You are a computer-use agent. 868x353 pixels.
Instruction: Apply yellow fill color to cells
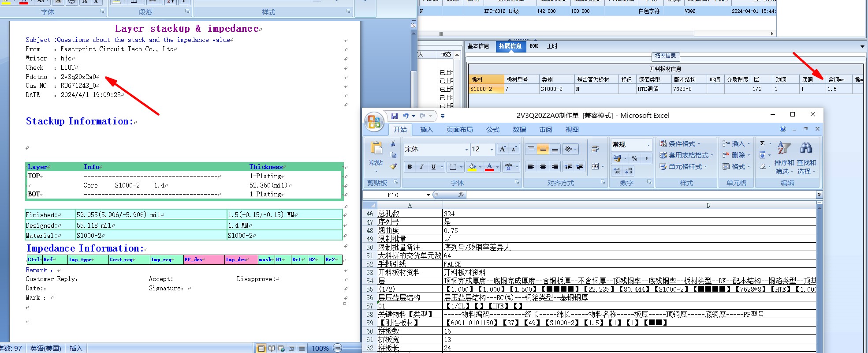point(472,167)
